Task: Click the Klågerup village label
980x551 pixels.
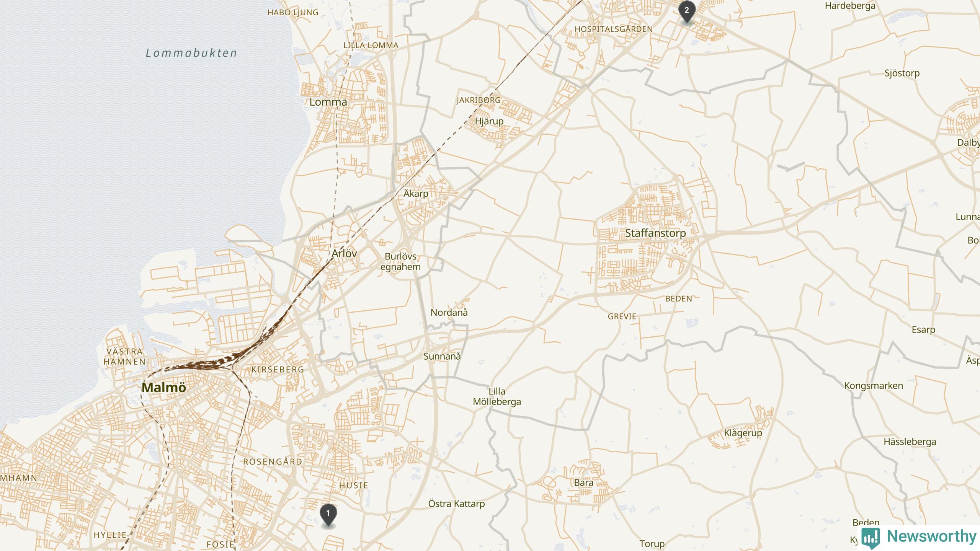Action: pyautogui.click(x=743, y=433)
